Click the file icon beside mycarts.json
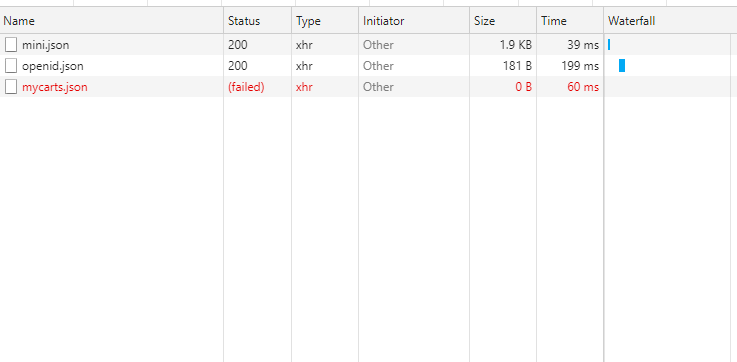Screen dimensions: 737x362 11,87
